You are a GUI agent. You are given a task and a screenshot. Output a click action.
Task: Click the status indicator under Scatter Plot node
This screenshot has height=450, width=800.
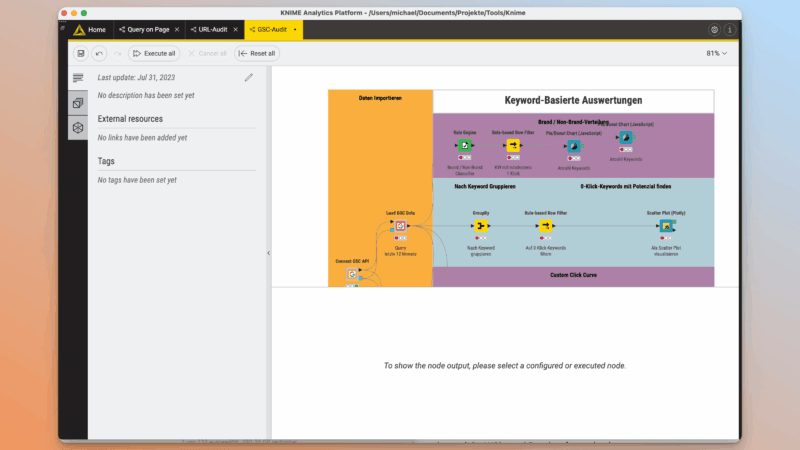(x=666, y=238)
